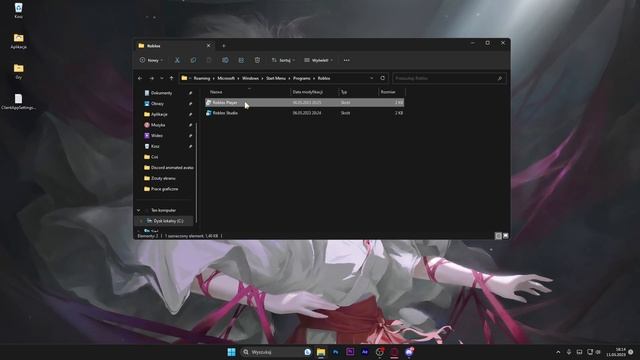Open recent locations dropdown arrow
Image resolution: width=640 pixels, height=360 pixels.
click(x=162, y=78)
